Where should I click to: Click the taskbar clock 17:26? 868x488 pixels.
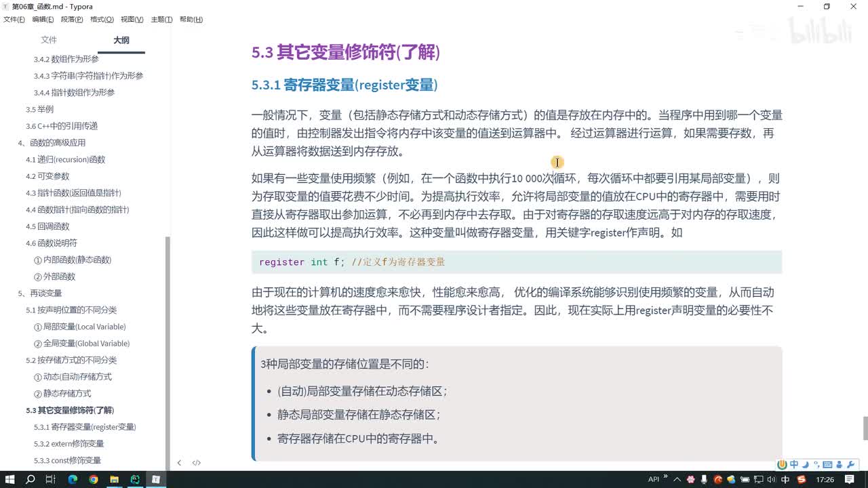(x=825, y=479)
